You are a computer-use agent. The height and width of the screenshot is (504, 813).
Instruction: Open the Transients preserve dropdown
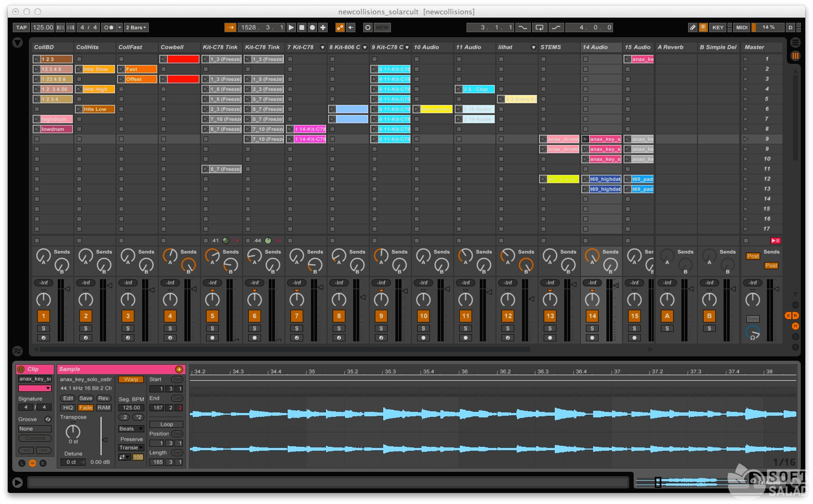click(131, 447)
